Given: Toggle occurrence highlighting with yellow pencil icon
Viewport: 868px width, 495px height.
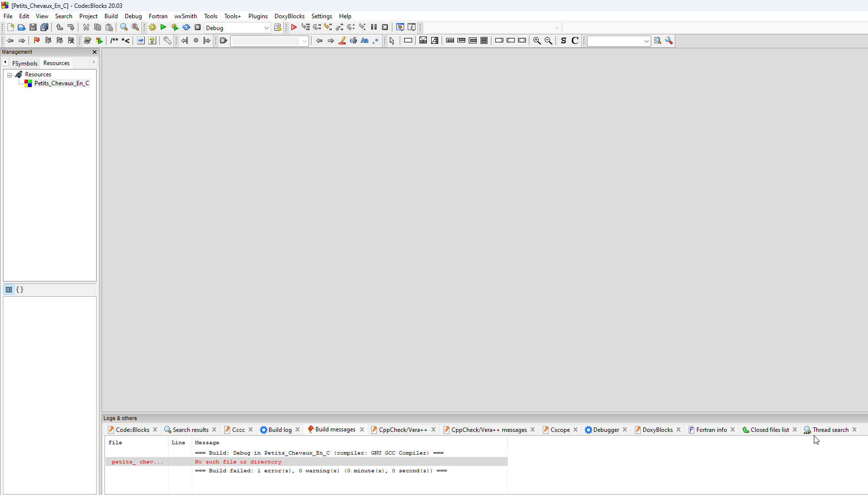Looking at the screenshot, I should [x=342, y=41].
